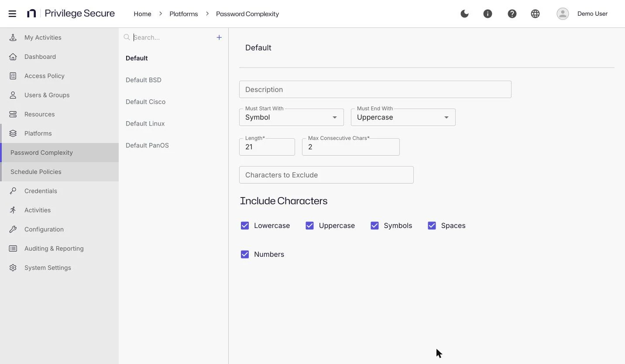Add a new password complexity policy with the plus icon
The width and height of the screenshot is (625, 364).
pyautogui.click(x=219, y=37)
